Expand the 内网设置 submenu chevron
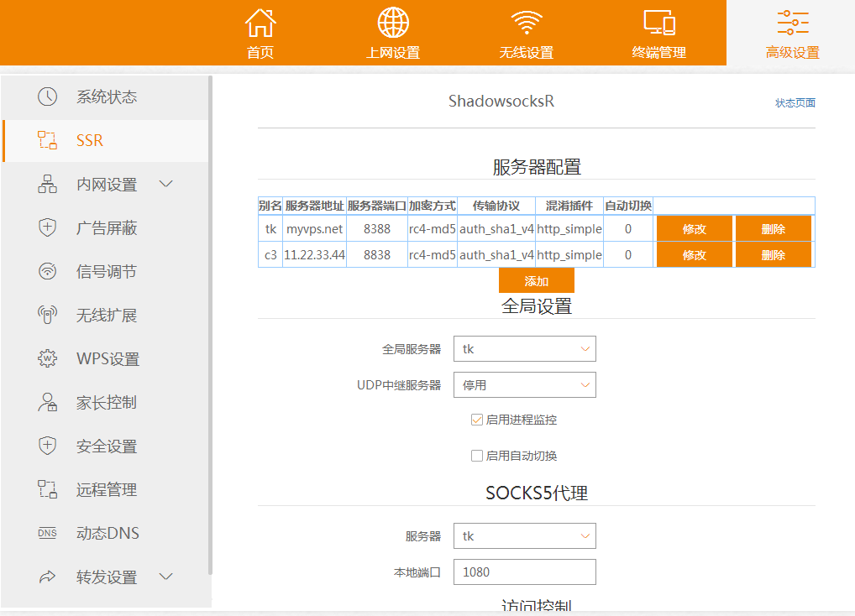The image size is (855, 616). tap(165, 184)
